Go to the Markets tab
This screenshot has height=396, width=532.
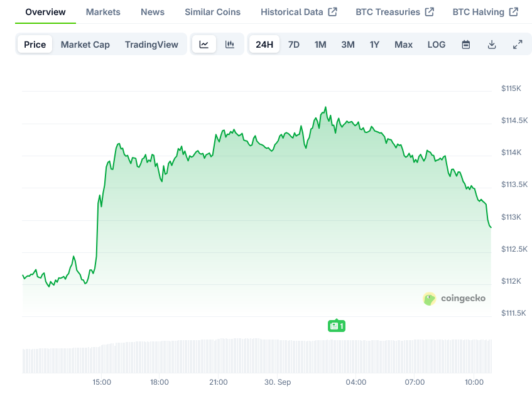tap(104, 12)
